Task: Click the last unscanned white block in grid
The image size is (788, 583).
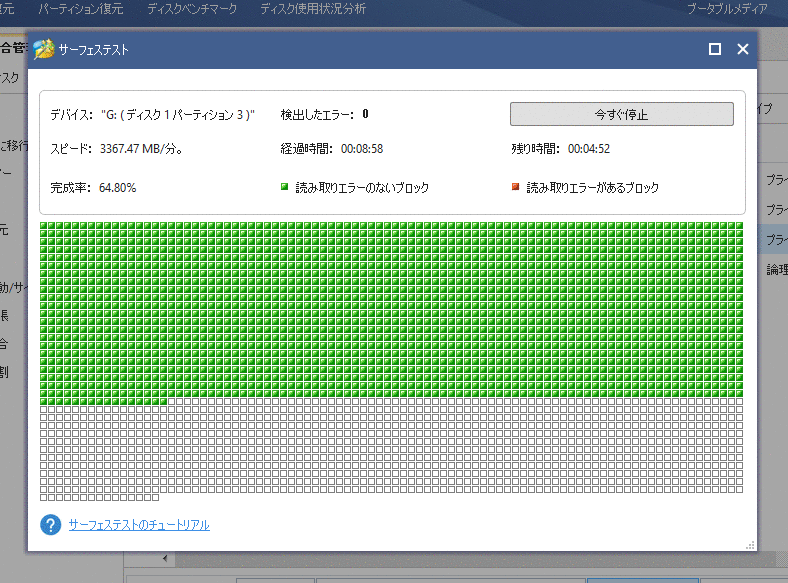Action: [x=154, y=497]
